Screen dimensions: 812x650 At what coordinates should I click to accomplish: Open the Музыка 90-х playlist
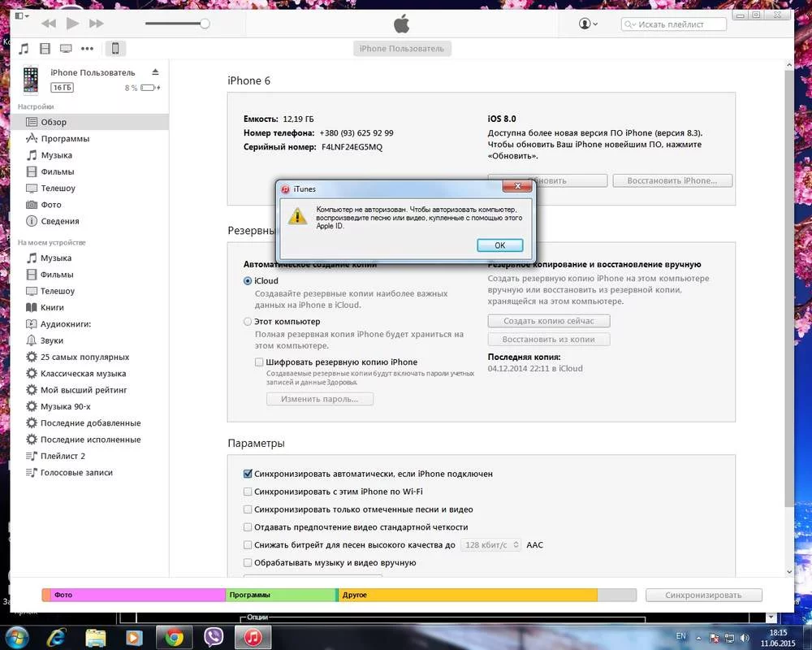pos(89,406)
